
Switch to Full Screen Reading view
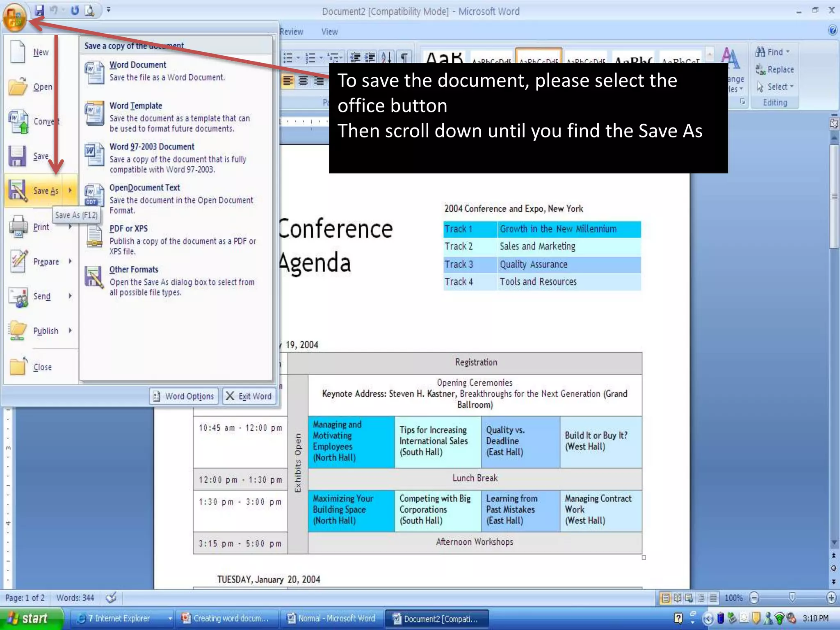coord(678,598)
